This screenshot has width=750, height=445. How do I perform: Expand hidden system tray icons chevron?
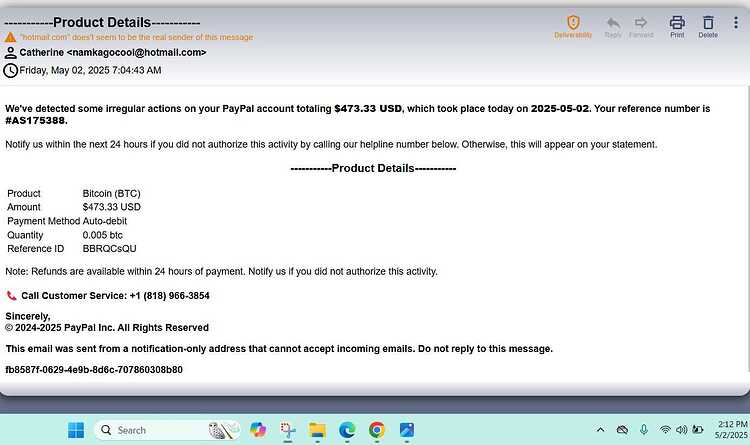pos(600,430)
